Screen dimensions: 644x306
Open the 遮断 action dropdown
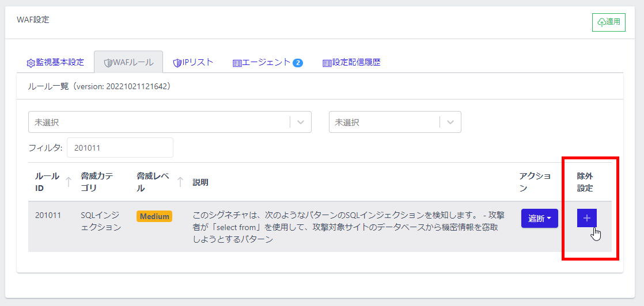click(x=539, y=218)
